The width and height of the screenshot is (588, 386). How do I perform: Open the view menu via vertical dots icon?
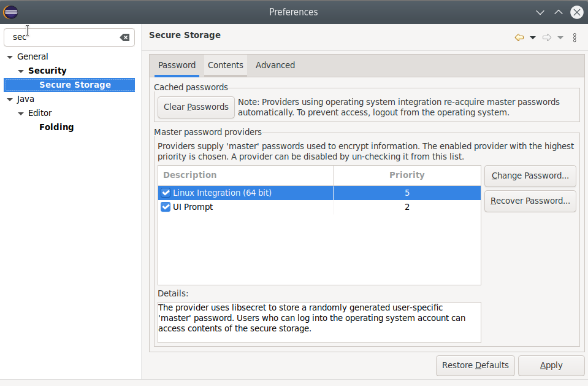[x=575, y=37]
